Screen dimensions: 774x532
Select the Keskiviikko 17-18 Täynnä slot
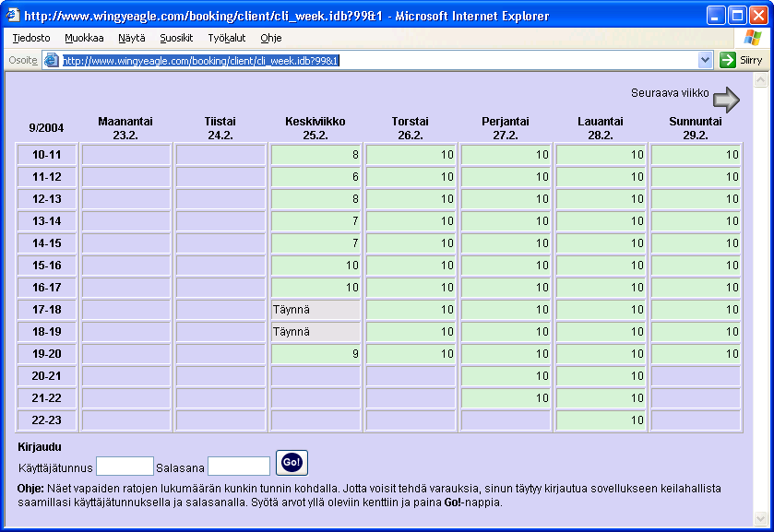coord(316,310)
